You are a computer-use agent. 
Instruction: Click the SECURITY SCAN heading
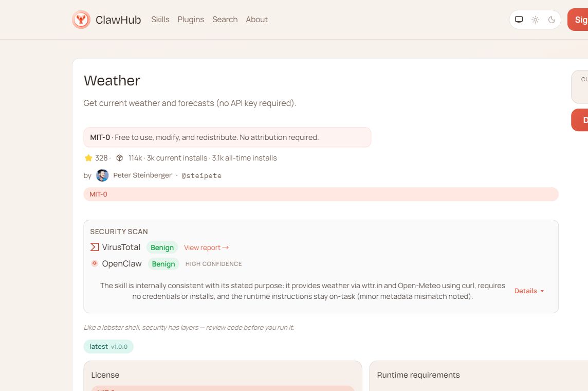(119, 232)
